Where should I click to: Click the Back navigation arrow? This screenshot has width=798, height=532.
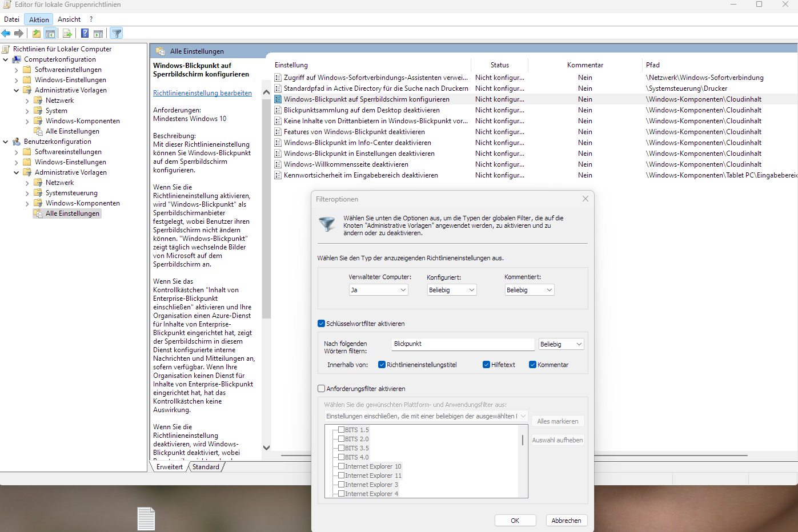click(6, 33)
